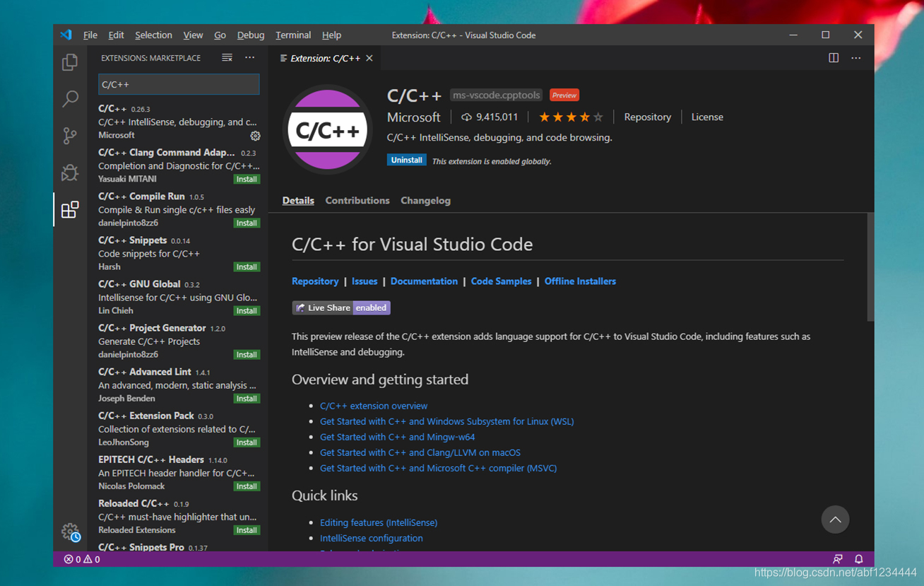
Task: Open the Search view in the activity bar
Action: tap(70, 99)
